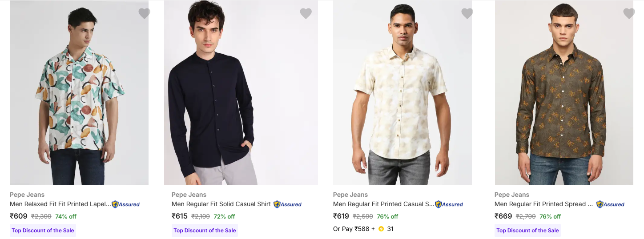Viewport: 644px width, 239px height.
Task: Toggle wishlist heart on navy solid shirt
Action: click(x=306, y=14)
